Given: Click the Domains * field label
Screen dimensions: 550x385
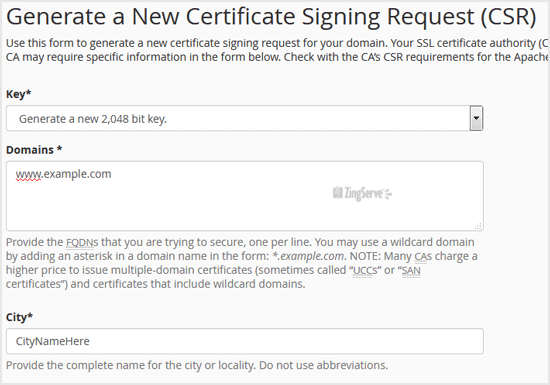Looking at the screenshot, I should click(x=34, y=150).
